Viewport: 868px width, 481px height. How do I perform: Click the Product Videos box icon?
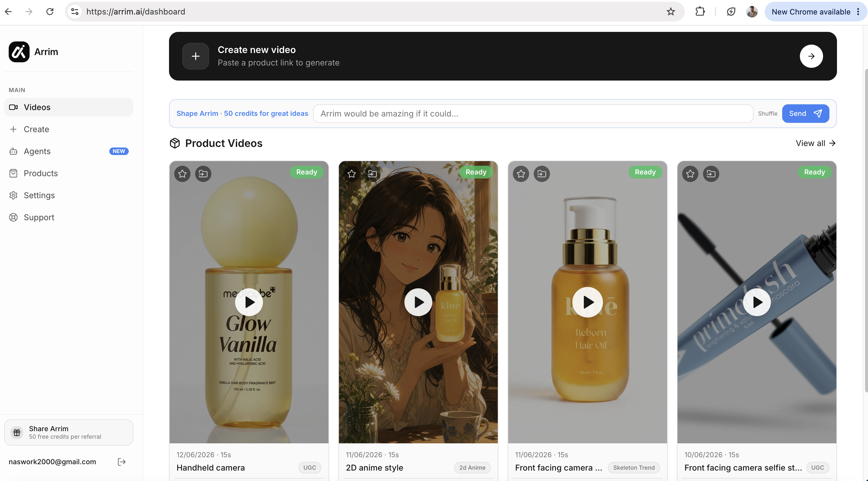pos(175,143)
